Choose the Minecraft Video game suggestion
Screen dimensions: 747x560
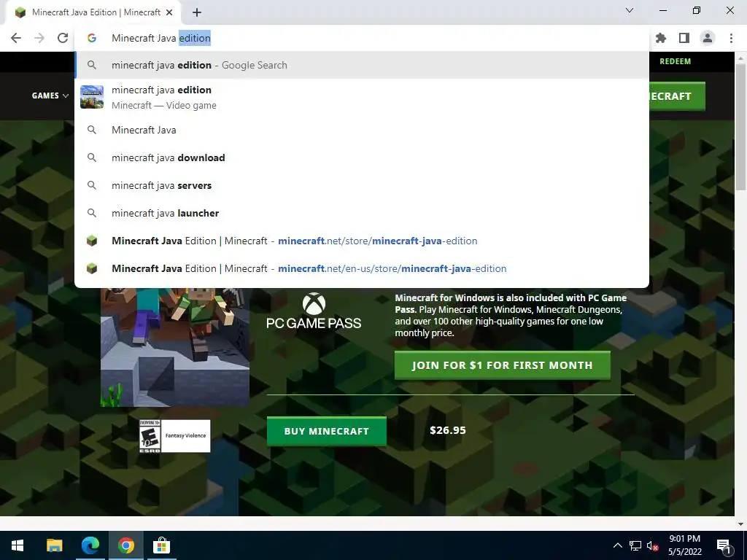tap(362, 97)
